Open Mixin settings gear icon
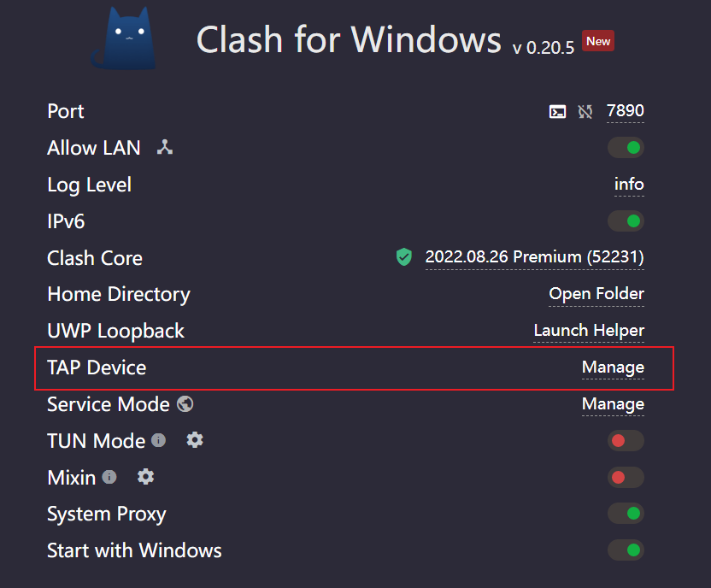 point(145,477)
